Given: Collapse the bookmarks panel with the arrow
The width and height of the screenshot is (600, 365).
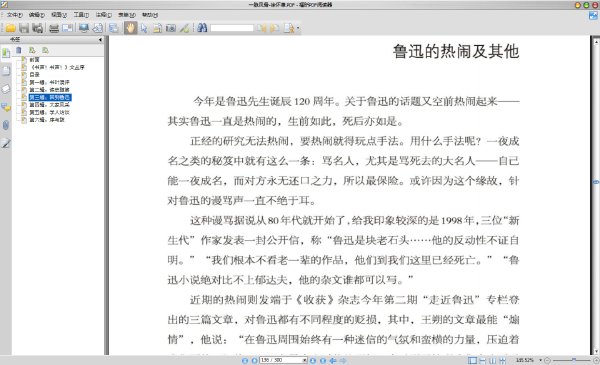Looking at the screenshot, I should [100, 39].
